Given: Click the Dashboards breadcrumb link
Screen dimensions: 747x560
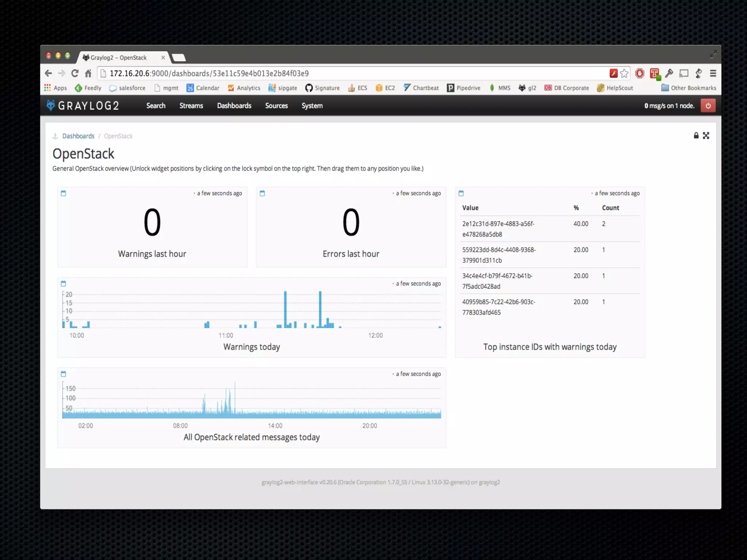Looking at the screenshot, I should 78,136.
